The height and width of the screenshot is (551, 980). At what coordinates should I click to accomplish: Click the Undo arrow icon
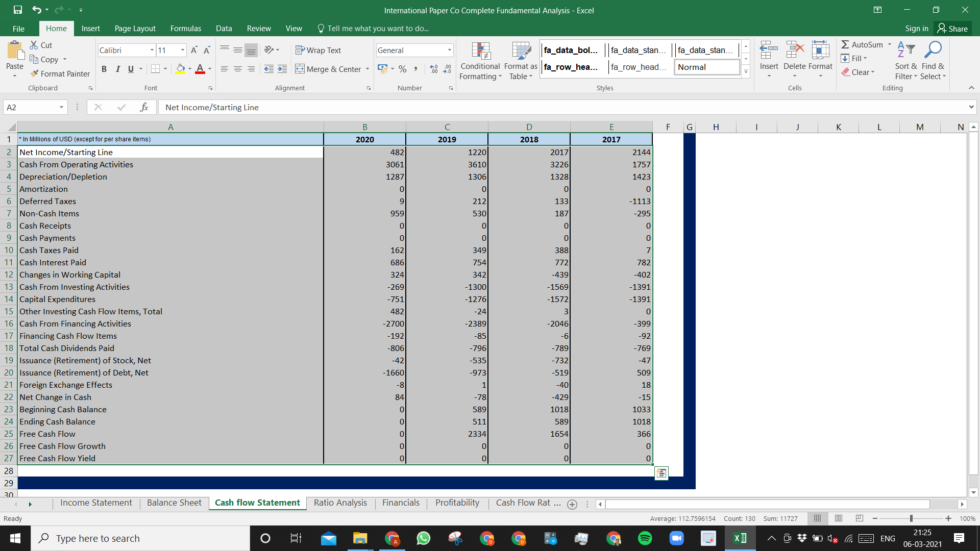[37, 10]
